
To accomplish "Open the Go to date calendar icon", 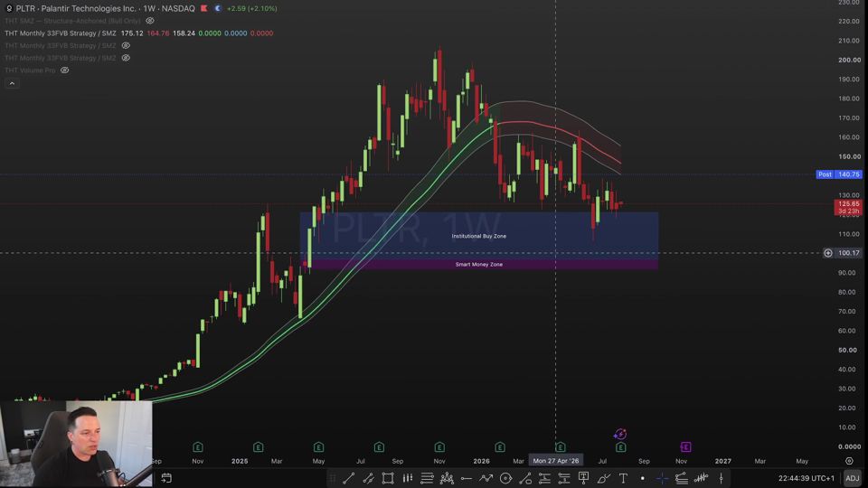I will click(166, 478).
